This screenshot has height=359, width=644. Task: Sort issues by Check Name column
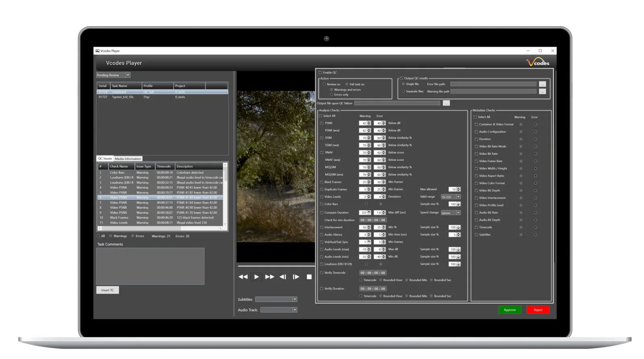pyautogui.click(x=121, y=166)
